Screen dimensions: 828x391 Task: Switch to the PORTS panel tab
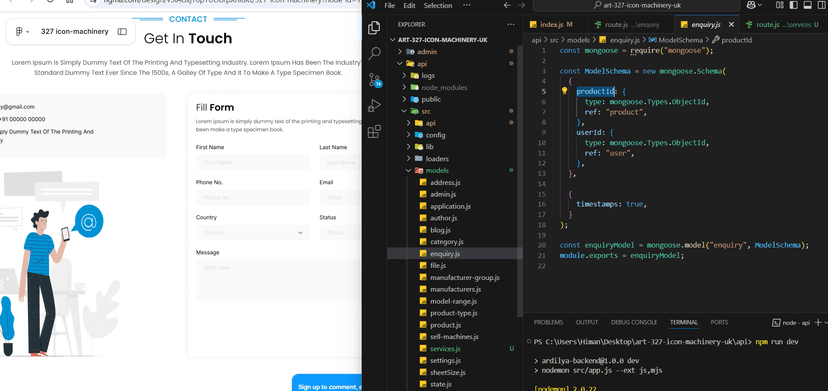pyautogui.click(x=719, y=322)
